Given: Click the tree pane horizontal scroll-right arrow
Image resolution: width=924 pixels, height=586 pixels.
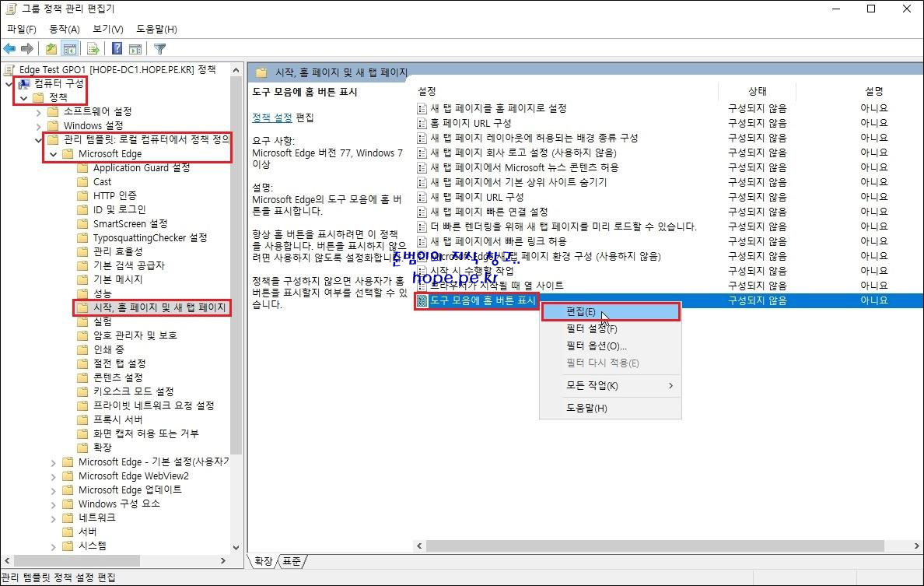Looking at the screenshot, I should pyautogui.click(x=222, y=560).
